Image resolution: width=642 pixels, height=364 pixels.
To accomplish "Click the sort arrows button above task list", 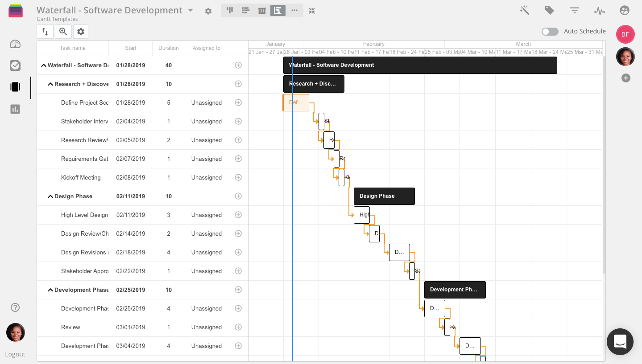I will coord(45,32).
